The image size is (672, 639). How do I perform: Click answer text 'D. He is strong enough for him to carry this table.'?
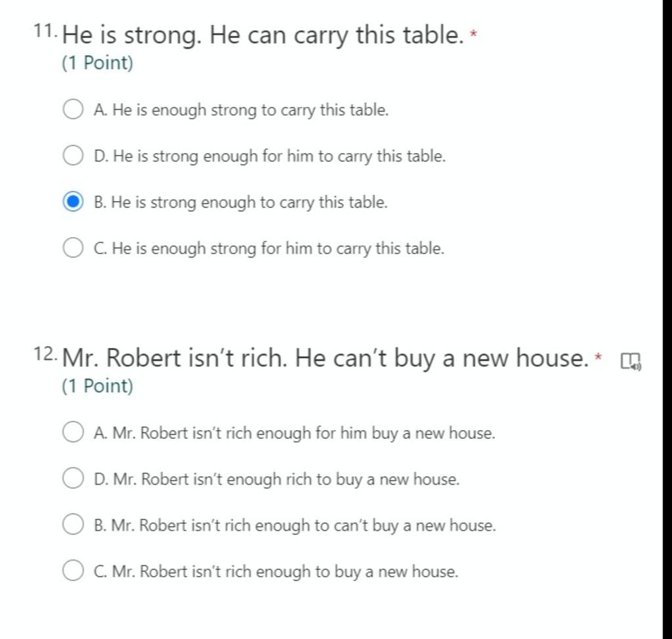coord(270,156)
